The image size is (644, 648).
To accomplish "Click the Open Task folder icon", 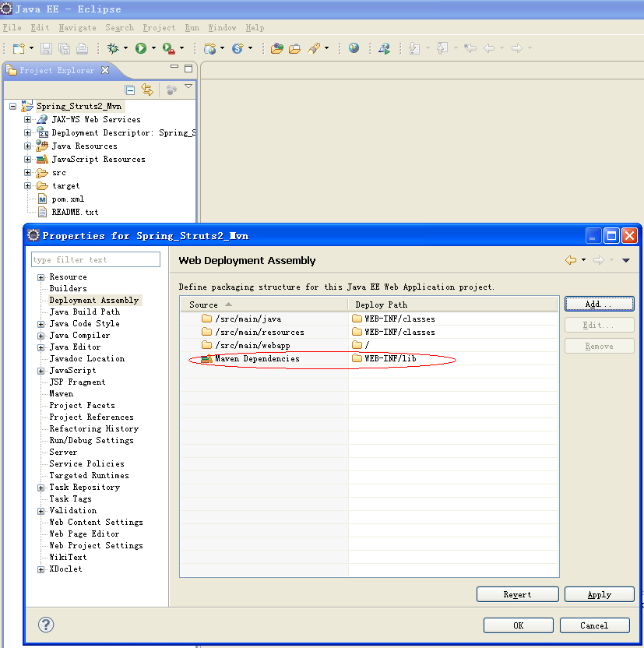I will [x=294, y=48].
